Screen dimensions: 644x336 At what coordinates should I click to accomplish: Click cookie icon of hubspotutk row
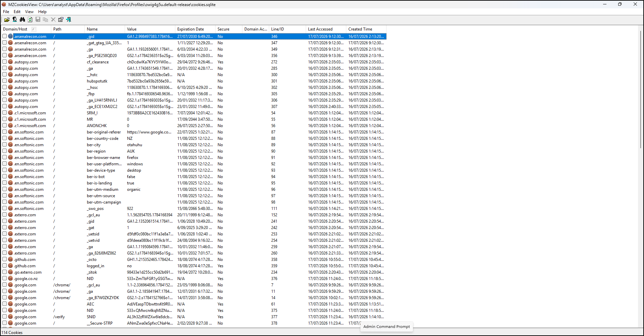[10, 81]
